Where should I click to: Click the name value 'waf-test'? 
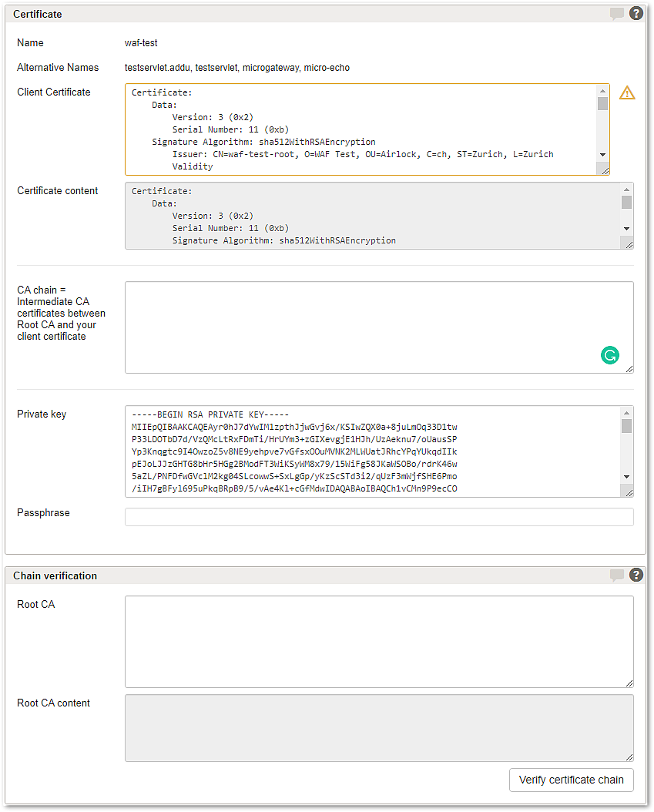pyautogui.click(x=141, y=43)
